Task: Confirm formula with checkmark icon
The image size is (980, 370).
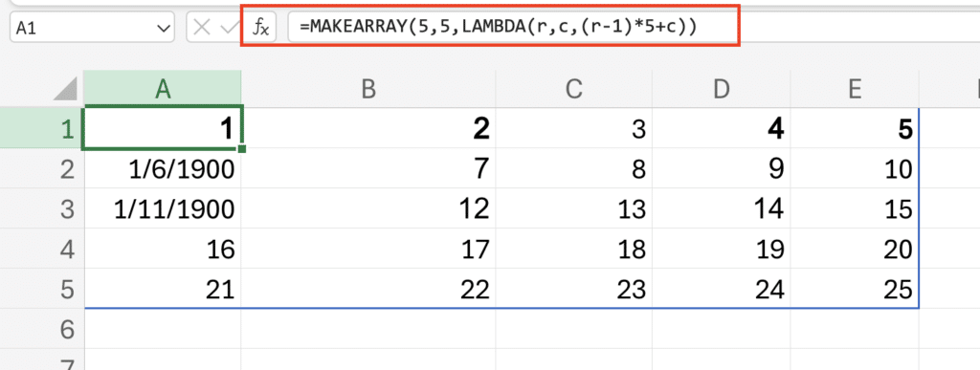Action: tap(230, 28)
